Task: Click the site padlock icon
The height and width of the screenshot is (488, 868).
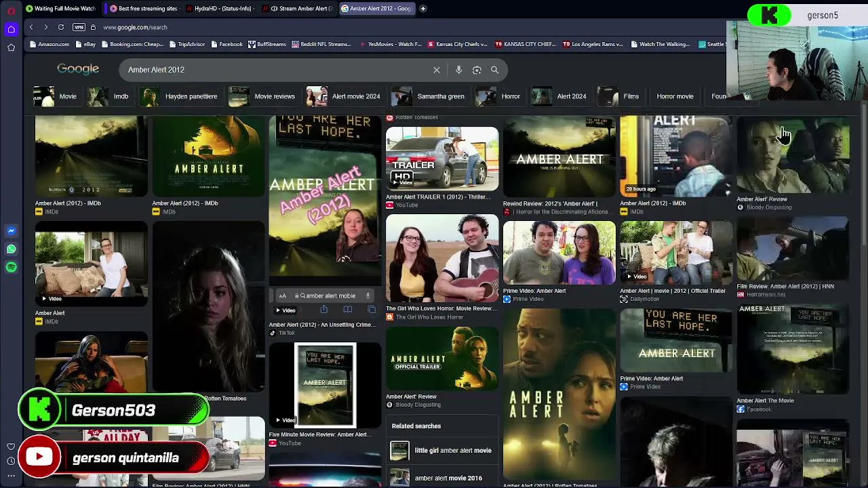Action: [x=93, y=27]
